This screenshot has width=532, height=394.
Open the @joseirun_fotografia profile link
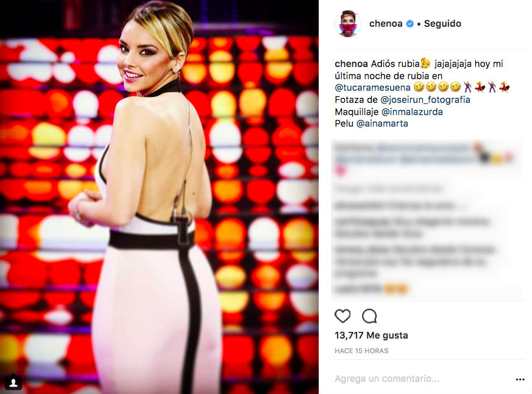[x=425, y=100]
